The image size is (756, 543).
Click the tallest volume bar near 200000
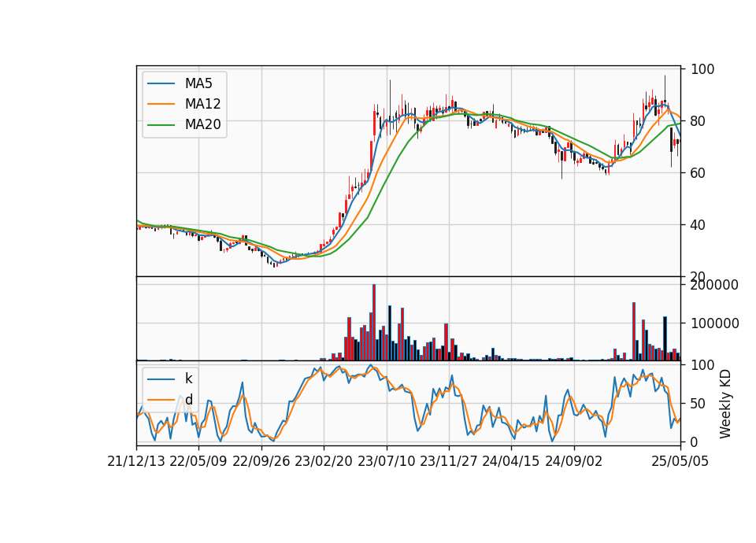point(374,323)
